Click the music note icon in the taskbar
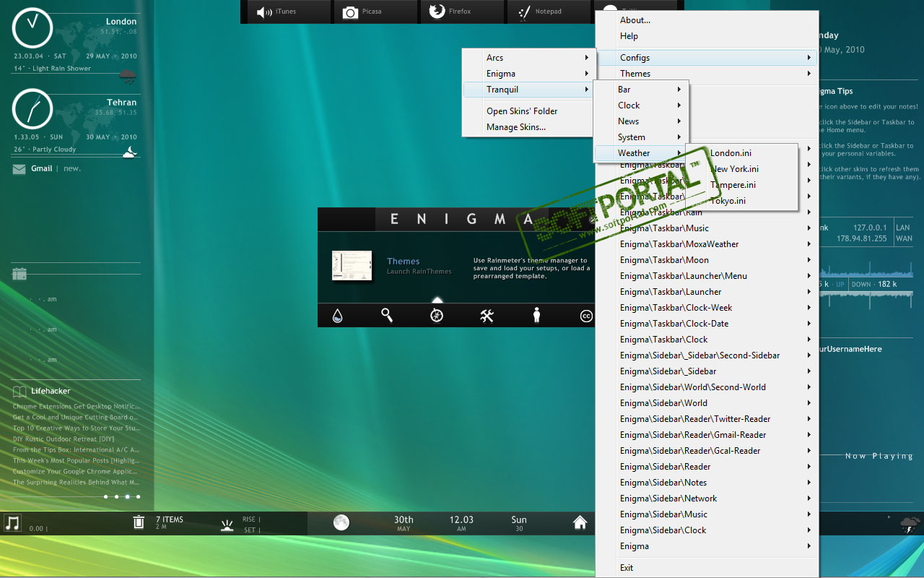Image resolution: width=924 pixels, height=578 pixels. (12, 522)
